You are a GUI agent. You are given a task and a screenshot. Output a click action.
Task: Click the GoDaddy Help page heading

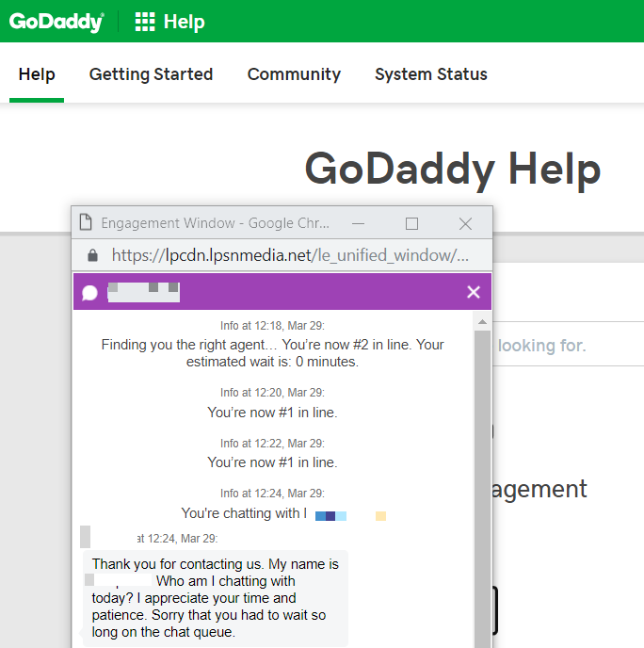tap(452, 170)
